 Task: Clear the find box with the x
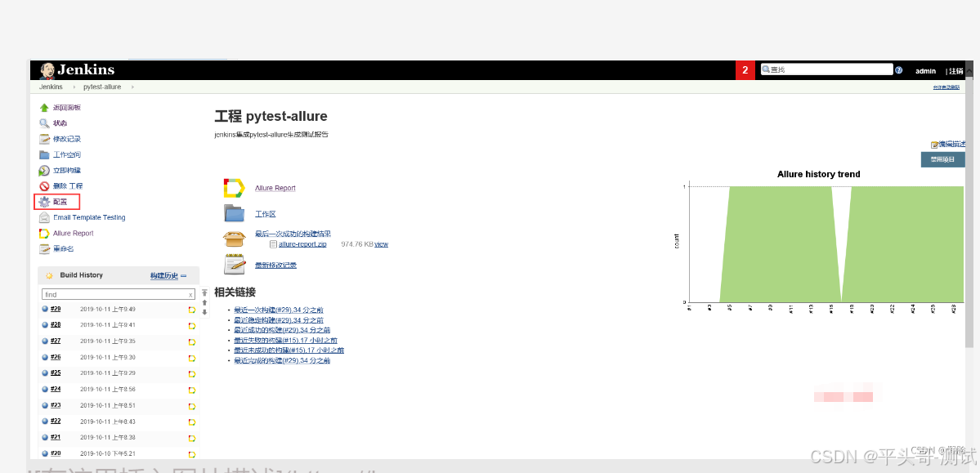[190, 294]
